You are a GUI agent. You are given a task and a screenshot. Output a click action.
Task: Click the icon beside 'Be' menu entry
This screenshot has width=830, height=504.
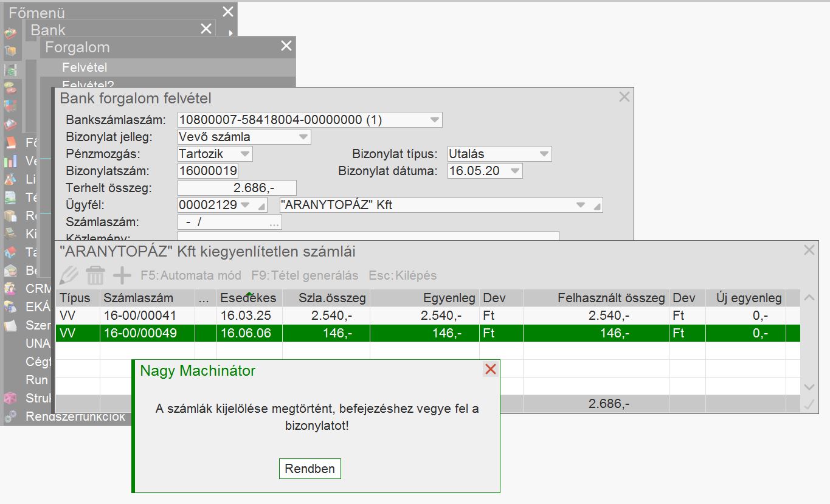pos(10,271)
